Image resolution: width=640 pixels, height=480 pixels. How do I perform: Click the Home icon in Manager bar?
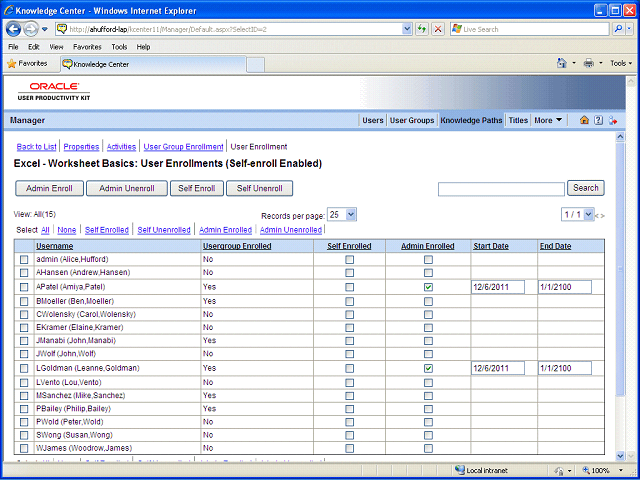click(x=584, y=120)
